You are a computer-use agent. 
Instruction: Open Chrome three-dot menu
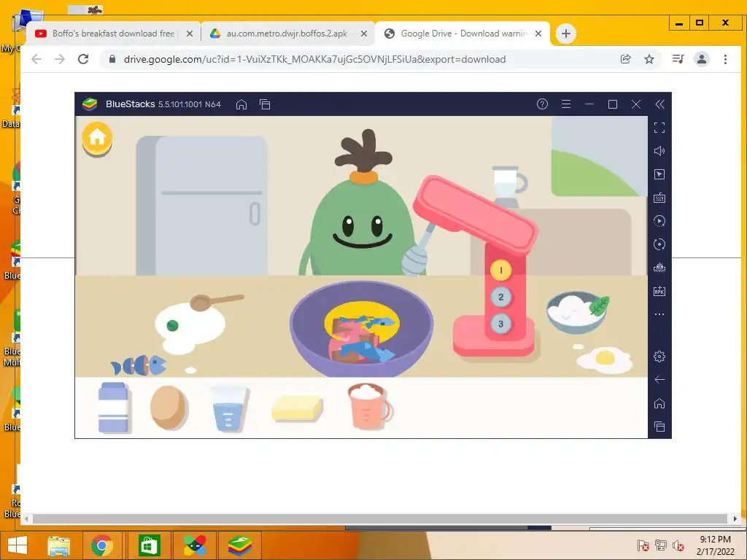click(x=725, y=59)
